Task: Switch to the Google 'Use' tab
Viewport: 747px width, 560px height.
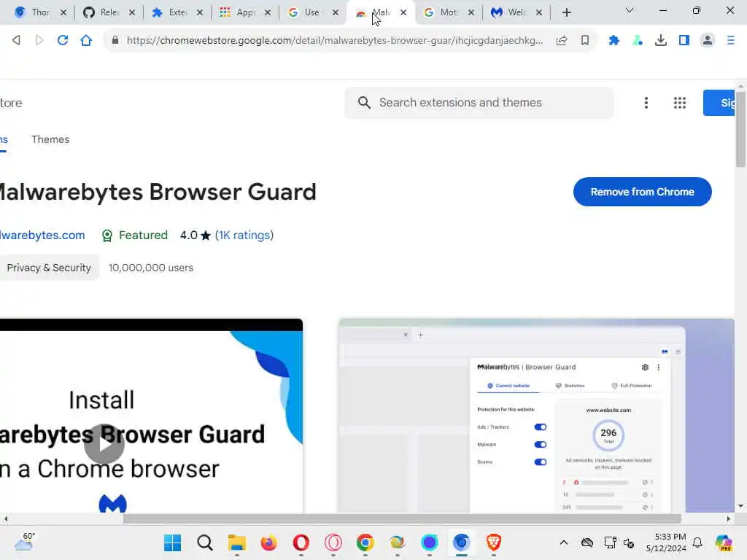Action: click(x=312, y=12)
